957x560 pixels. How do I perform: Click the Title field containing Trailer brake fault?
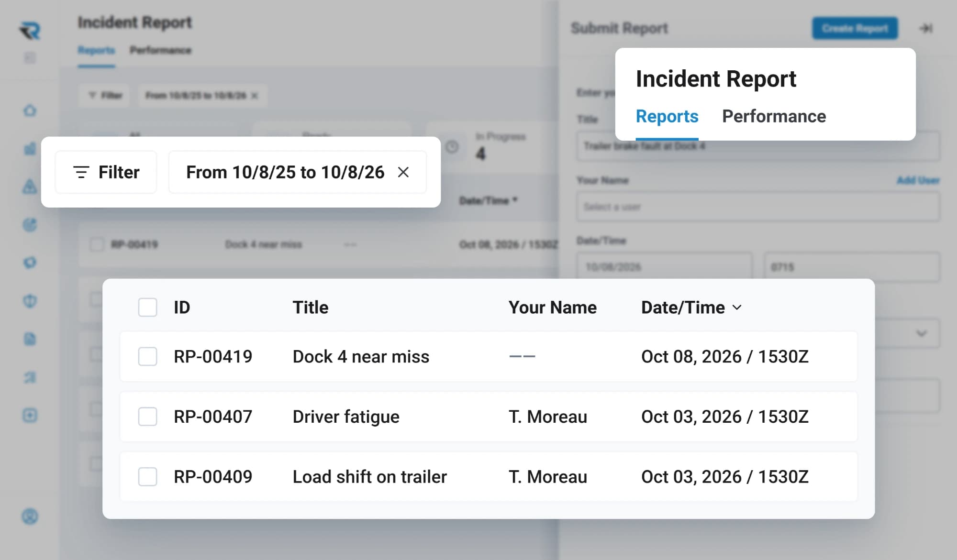tap(758, 146)
